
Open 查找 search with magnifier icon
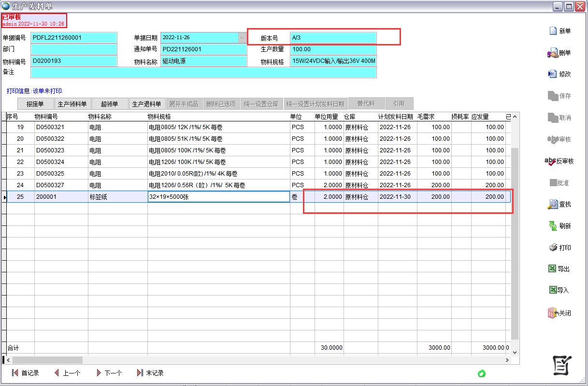553,205
